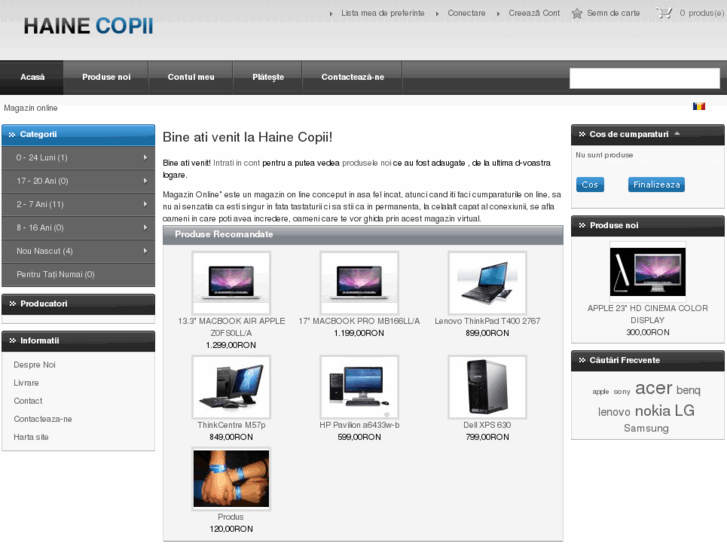The image size is (727, 545).
Task: Open the 17" MacBook Pro product thumbnail
Action: tap(359, 283)
